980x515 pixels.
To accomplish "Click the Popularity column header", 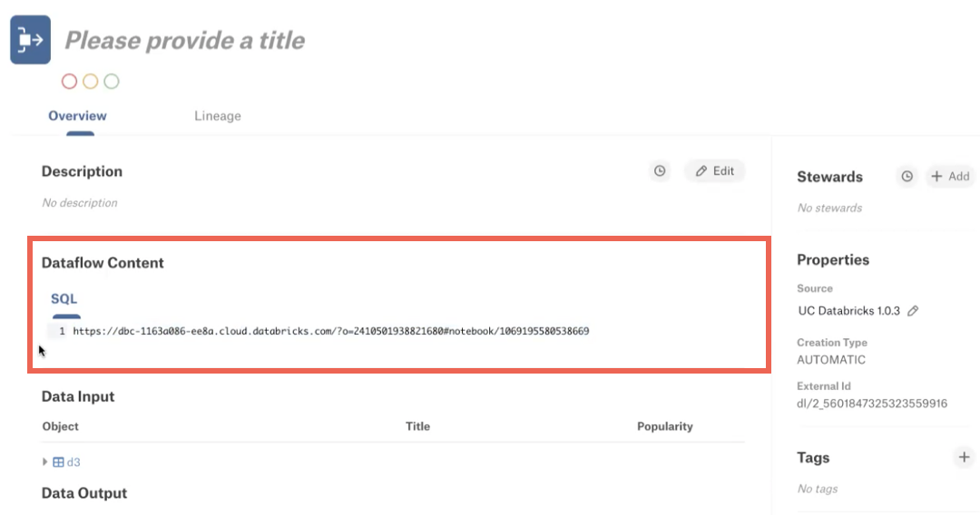I will click(665, 426).
